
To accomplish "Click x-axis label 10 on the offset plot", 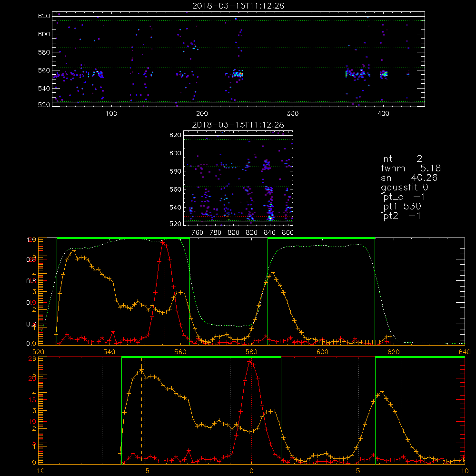I will [465, 471].
